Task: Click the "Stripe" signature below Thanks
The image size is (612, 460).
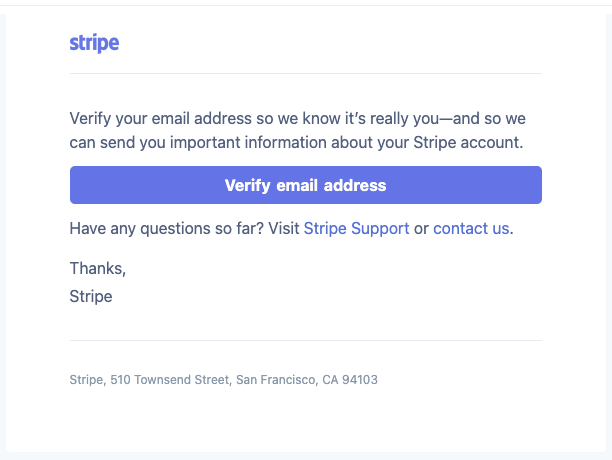Action: (x=91, y=297)
